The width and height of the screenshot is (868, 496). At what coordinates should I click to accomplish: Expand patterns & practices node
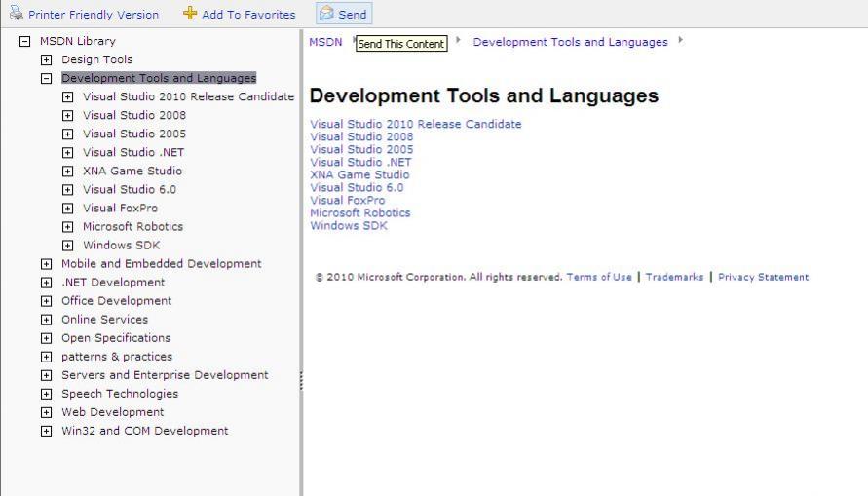click(47, 357)
